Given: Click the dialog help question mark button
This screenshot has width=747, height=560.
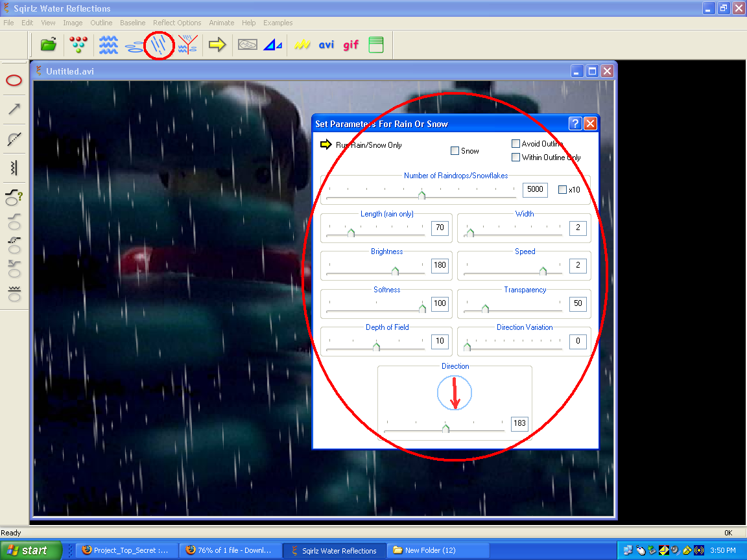Looking at the screenshot, I should point(575,124).
